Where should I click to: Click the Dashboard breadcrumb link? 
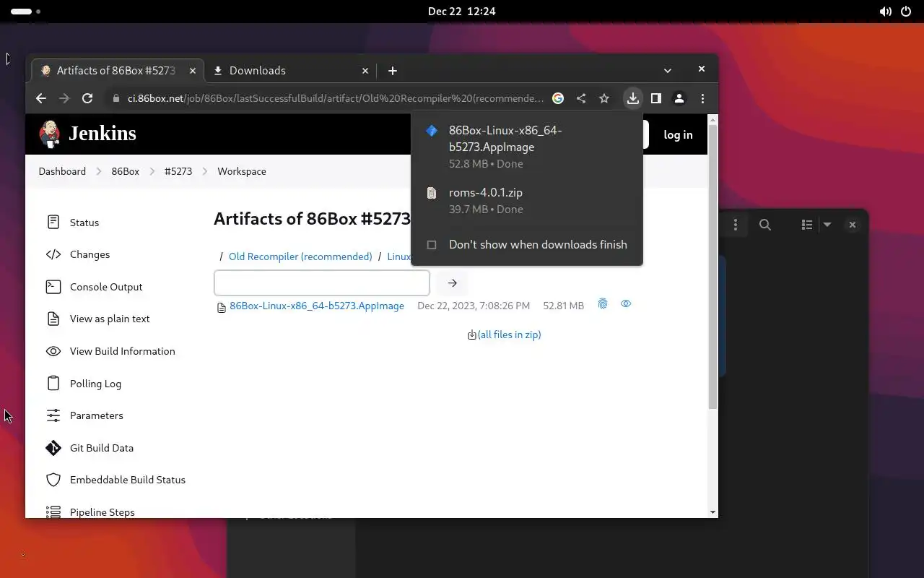pyautogui.click(x=62, y=171)
